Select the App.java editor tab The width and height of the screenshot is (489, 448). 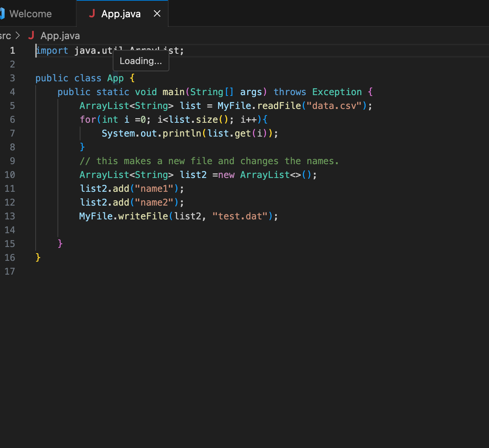[x=122, y=14]
